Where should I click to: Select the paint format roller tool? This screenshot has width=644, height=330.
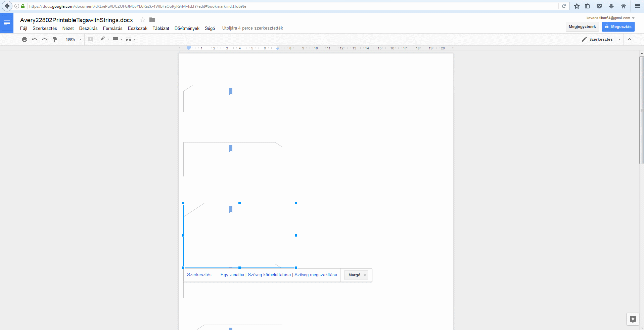click(55, 39)
